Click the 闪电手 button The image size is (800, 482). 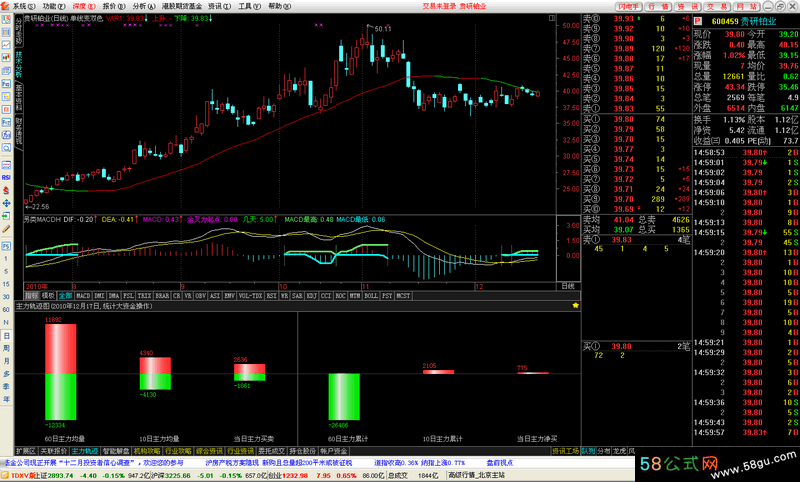point(628,6)
